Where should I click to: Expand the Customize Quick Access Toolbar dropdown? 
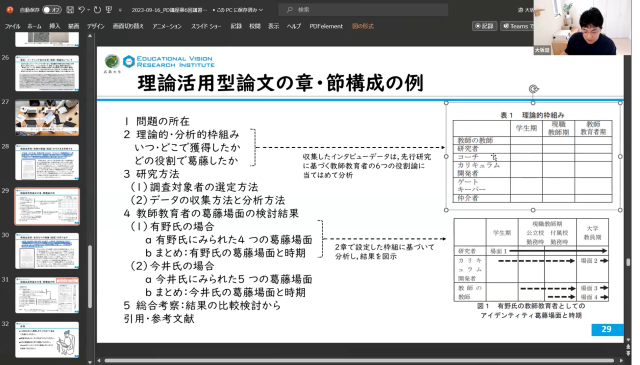click(x=120, y=10)
